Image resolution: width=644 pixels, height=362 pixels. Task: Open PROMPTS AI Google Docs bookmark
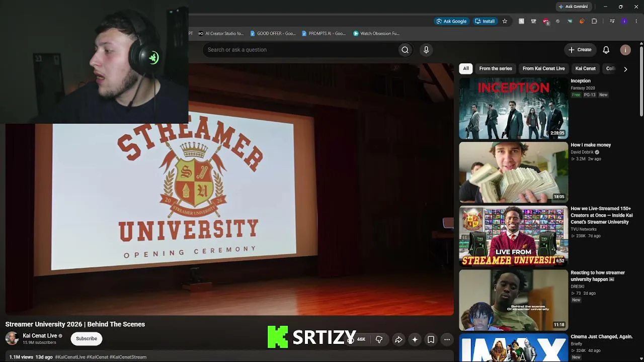click(324, 34)
